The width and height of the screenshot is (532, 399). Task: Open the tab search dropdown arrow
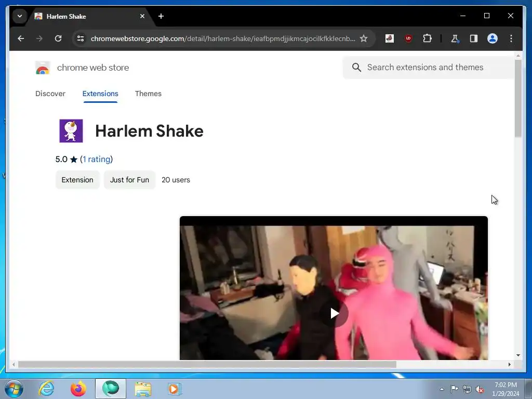coord(20,16)
